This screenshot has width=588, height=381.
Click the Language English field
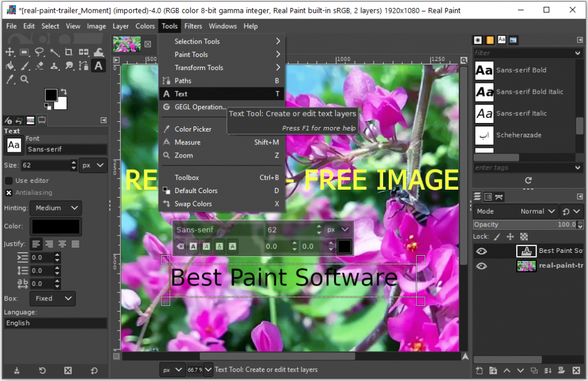coord(56,323)
